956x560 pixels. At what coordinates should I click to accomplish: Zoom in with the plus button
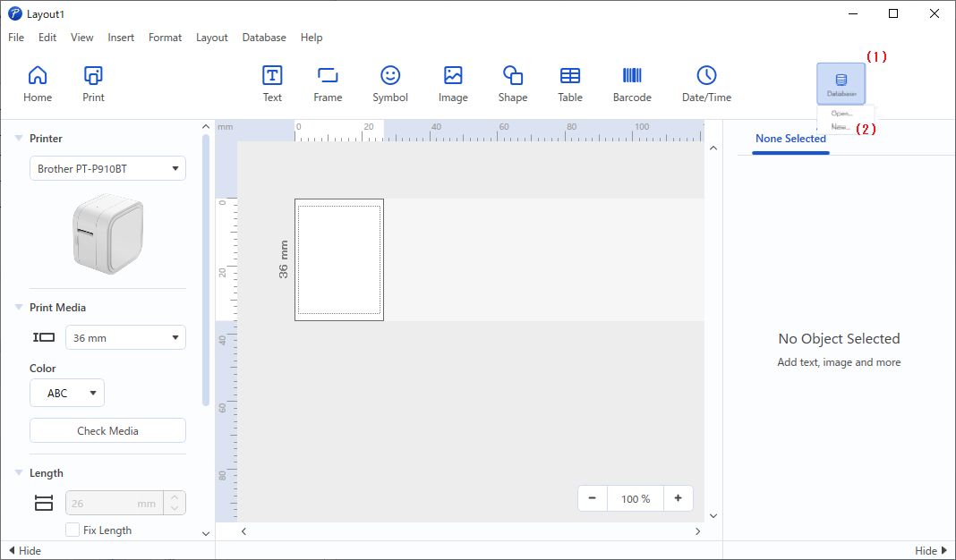[x=678, y=498]
